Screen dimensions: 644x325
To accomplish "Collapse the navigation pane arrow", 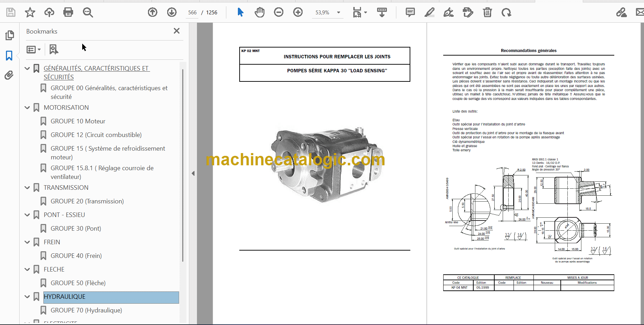I will [x=193, y=173].
